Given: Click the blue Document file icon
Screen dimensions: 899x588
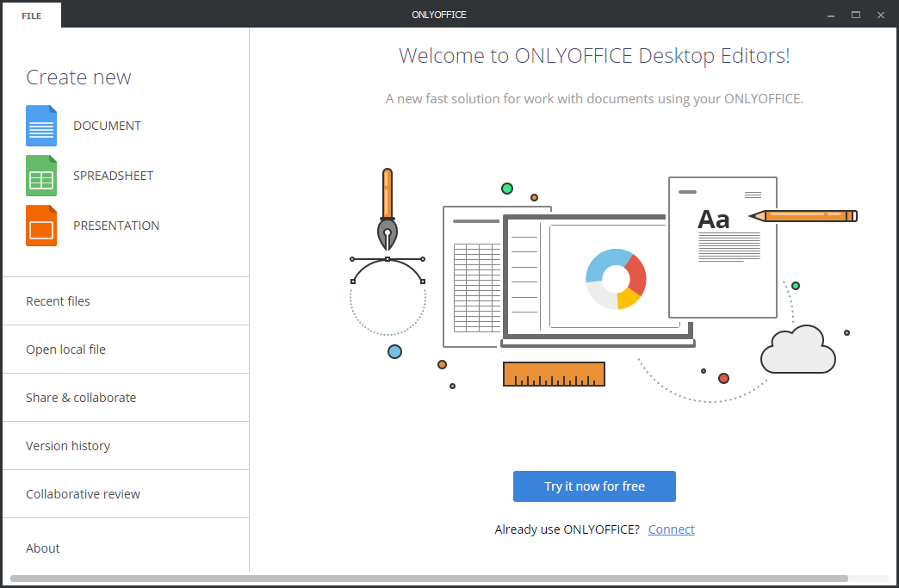Looking at the screenshot, I should pos(41,126).
